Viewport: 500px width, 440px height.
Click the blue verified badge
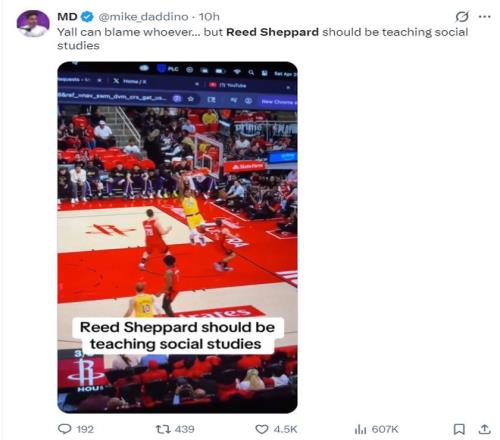pyautogui.click(x=88, y=16)
